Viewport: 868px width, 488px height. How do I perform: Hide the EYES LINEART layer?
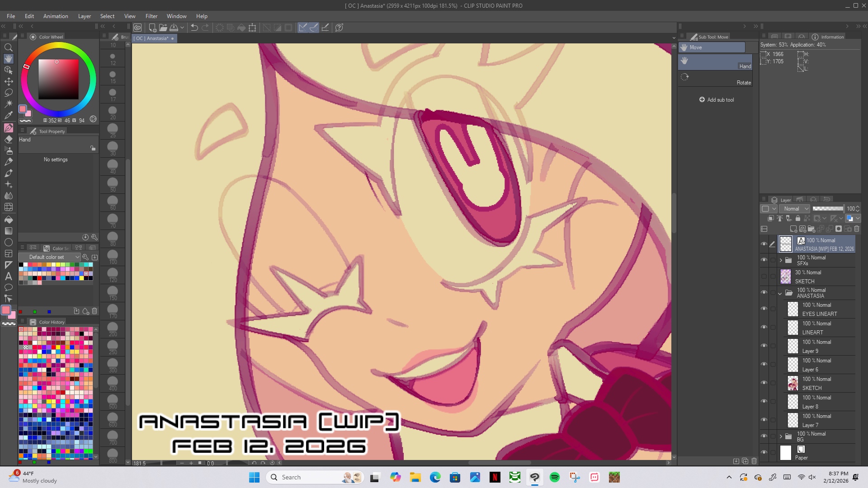pyautogui.click(x=764, y=309)
